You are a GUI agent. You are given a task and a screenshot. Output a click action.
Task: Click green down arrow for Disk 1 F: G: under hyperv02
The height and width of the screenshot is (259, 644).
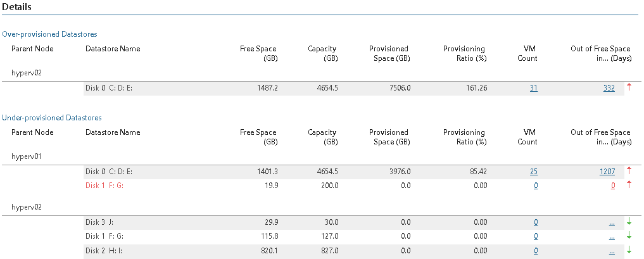[x=629, y=236]
